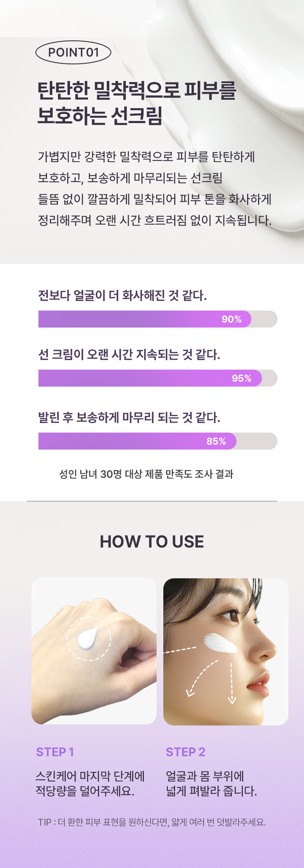Click the 90% progress bar
Viewport: 304px width, 868px height.
(x=158, y=319)
